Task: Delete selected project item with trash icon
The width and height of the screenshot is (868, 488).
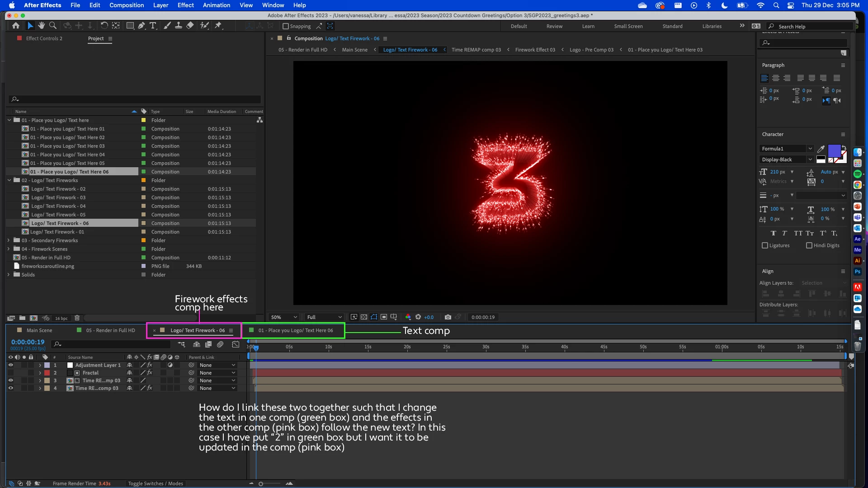Action: tap(77, 318)
